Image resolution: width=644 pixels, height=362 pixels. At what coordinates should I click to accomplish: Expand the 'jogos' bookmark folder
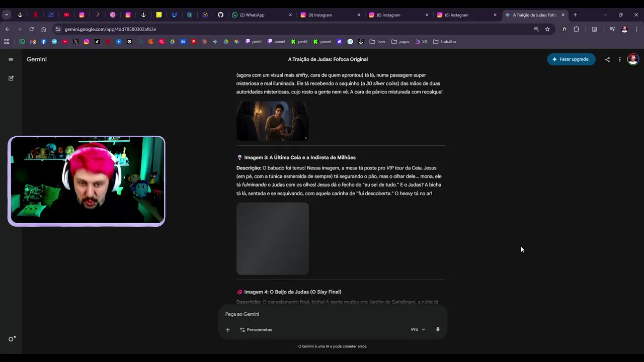400,42
